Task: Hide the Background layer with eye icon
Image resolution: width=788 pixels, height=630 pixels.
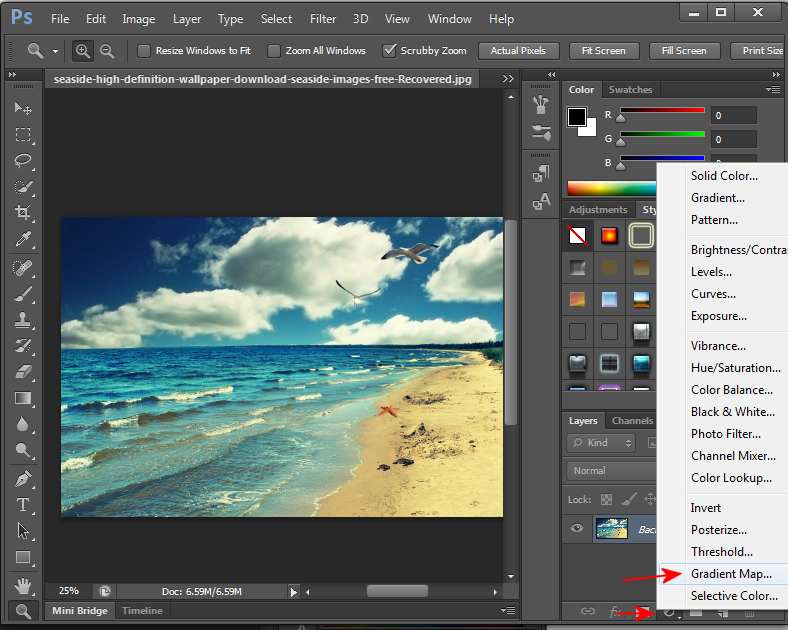Action: click(x=577, y=529)
